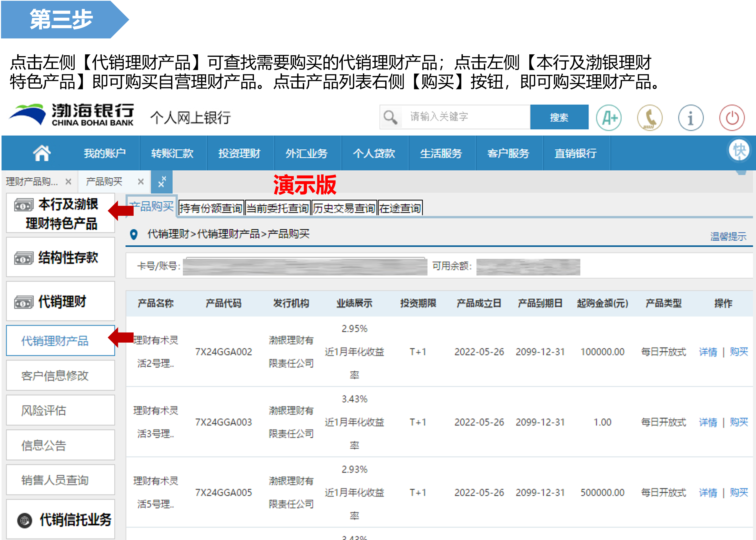Select the 当前委托查询 tab

tap(277, 208)
